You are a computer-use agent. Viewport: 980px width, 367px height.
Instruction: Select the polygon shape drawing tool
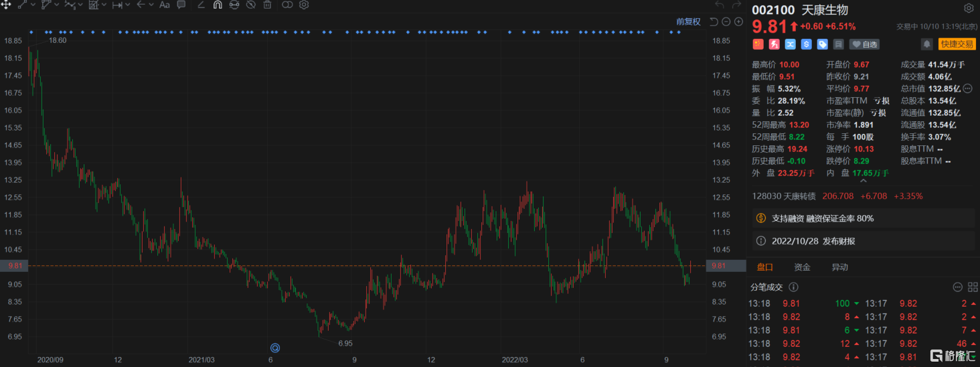46,5
